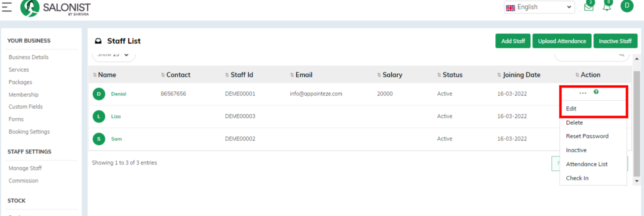Screen dimensions: 644x216
Task: Open the user profile avatar D
Action: click(x=627, y=6)
